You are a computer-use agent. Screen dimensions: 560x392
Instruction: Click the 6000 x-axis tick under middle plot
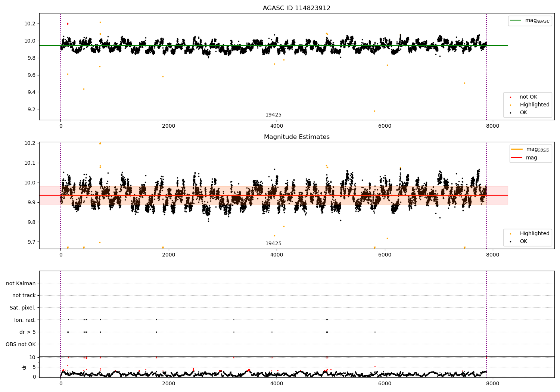pos(385,255)
